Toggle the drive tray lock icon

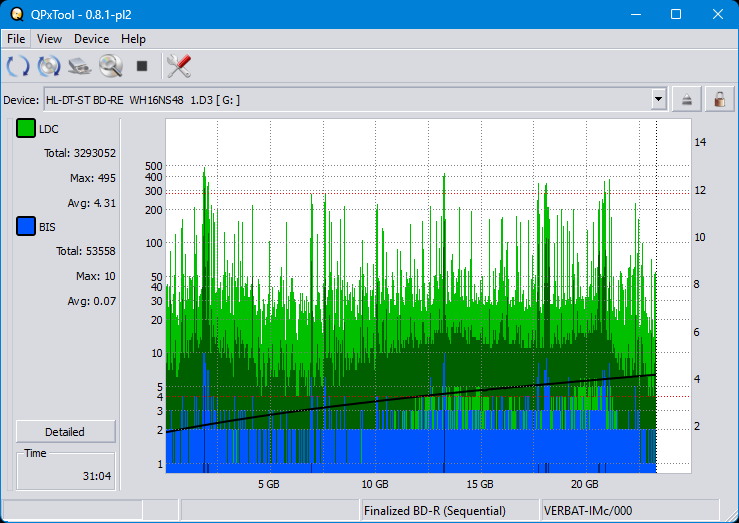tap(718, 99)
